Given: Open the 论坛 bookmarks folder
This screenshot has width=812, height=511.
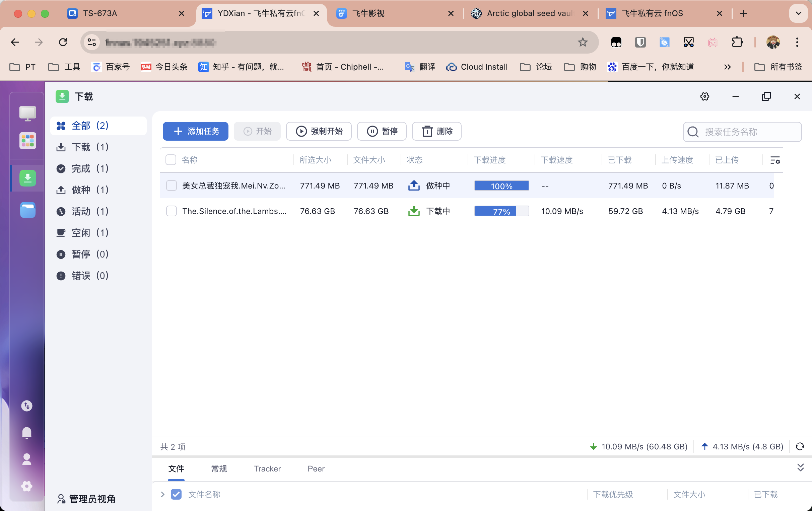Looking at the screenshot, I should 536,67.
